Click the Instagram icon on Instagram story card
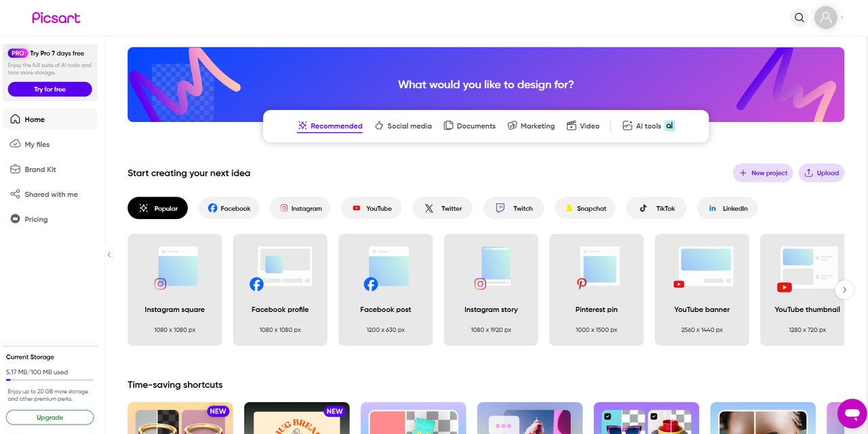The image size is (868, 434). pyautogui.click(x=480, y=284)
